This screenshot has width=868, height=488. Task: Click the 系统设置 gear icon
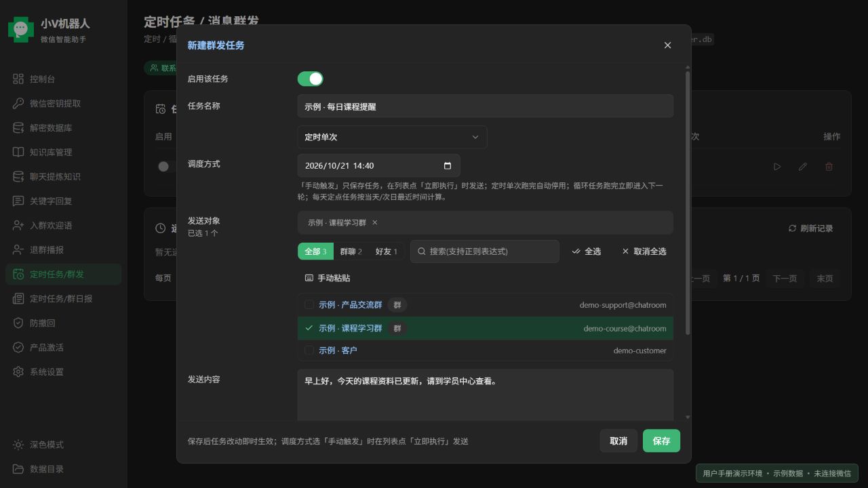pyautogui.click(x=18, y=372)
